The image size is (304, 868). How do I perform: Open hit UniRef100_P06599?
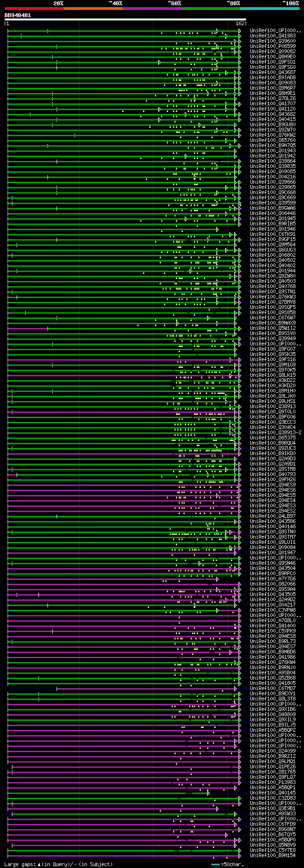tap(273, 47)
